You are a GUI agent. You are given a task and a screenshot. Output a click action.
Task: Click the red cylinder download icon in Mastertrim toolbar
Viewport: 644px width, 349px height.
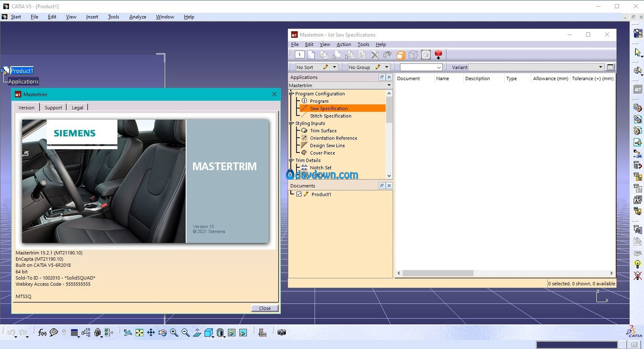tap(438, 55)
